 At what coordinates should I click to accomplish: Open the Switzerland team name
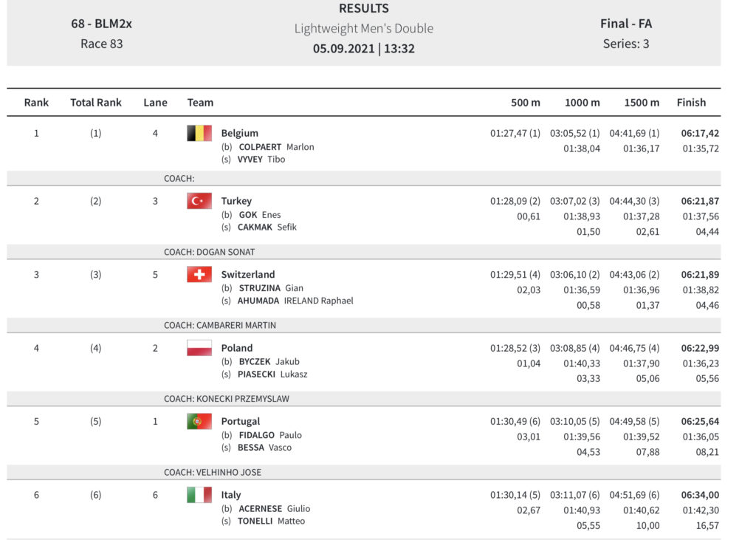(x=248, y=275)
